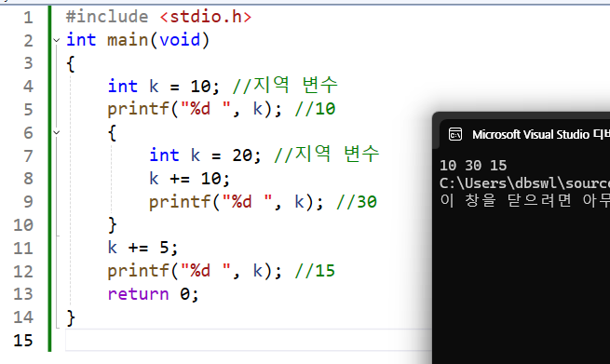Click on the main(void) function name
This screenshot has width=610, height=364.
pos(158,40)
